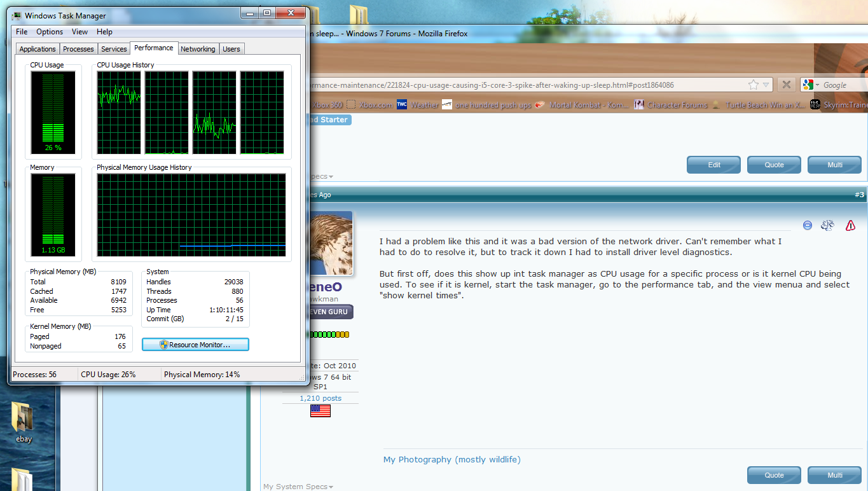Click the reputation scales icon on post #3
The image size is (868, 491).
click(x=827, y=225)
